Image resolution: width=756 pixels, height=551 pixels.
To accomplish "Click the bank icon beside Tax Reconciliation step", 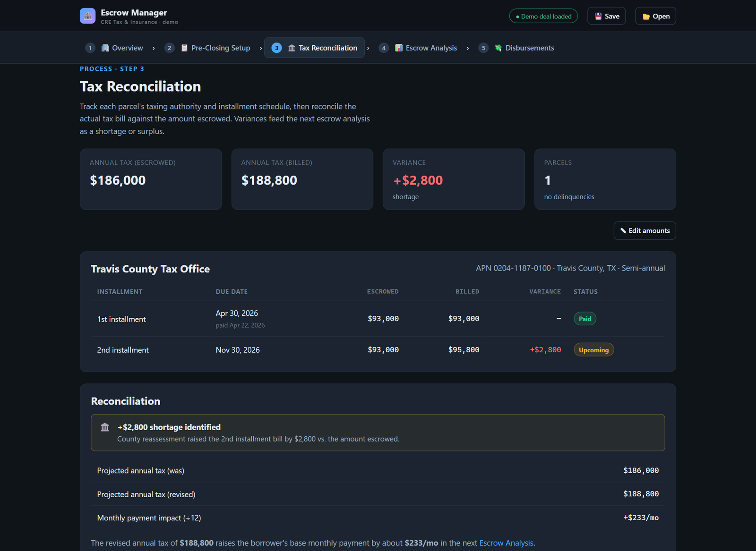I will pyautogui.click(x=292, y=48).
